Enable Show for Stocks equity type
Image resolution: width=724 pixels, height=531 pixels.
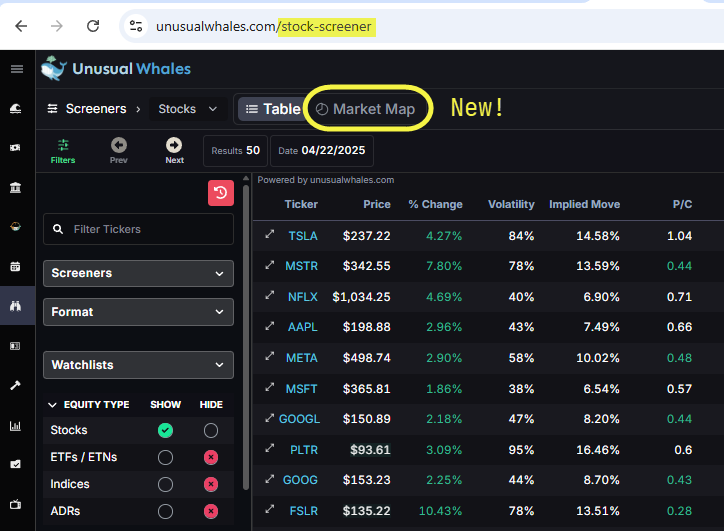click(x=165, y=430)
